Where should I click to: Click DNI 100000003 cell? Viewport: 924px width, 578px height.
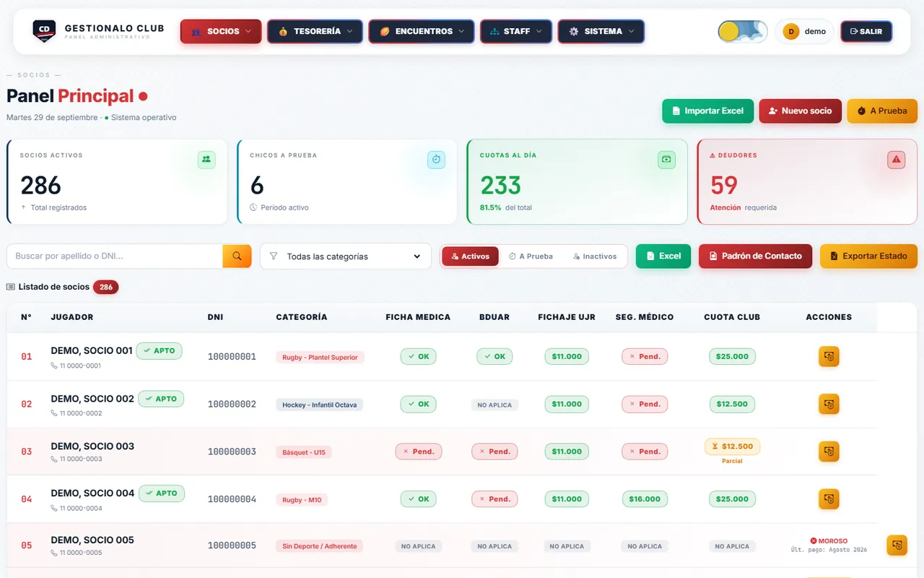[232, 452]
